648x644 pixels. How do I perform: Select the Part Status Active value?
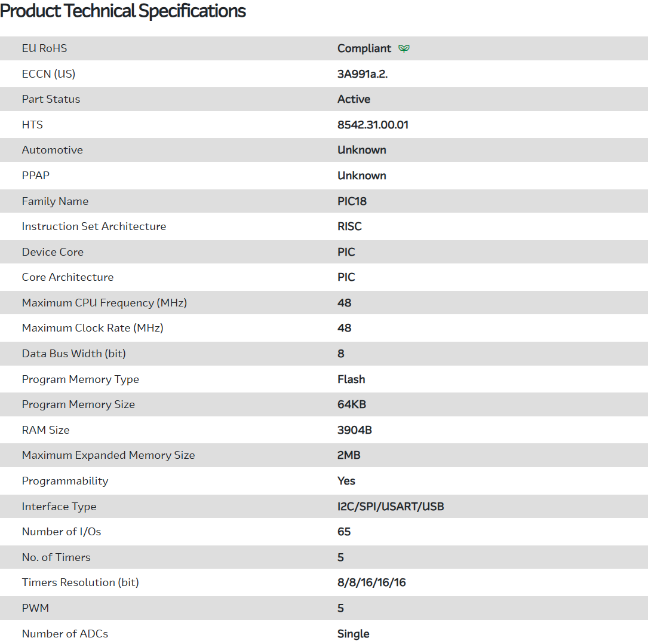(x=354, y=99)
